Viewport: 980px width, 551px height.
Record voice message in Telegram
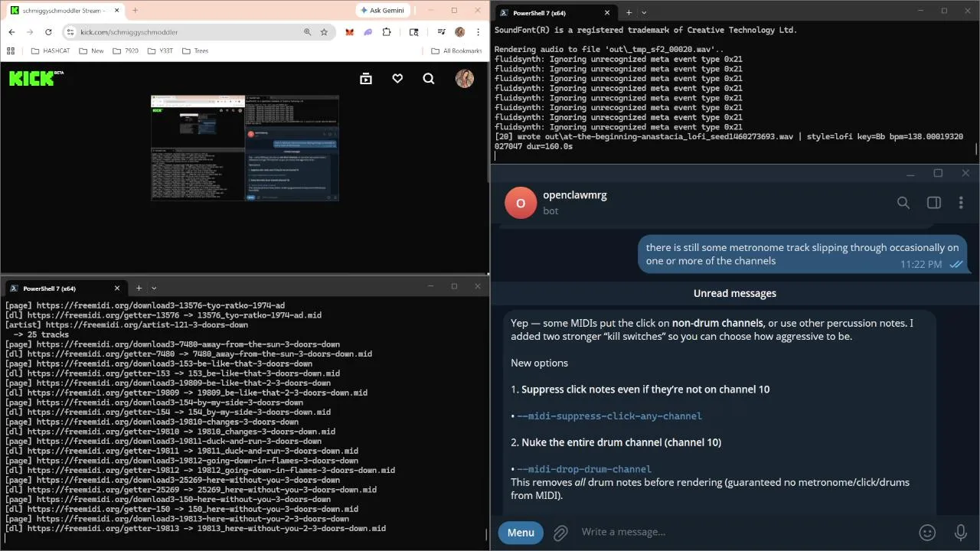coord(961,533)
